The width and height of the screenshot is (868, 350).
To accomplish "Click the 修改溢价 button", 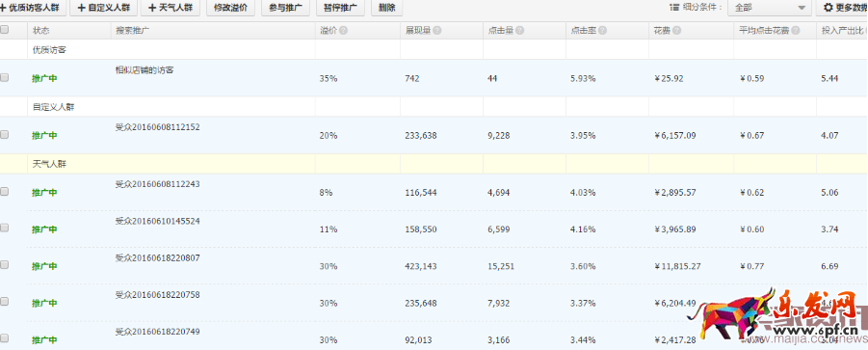I will [230, 8].
